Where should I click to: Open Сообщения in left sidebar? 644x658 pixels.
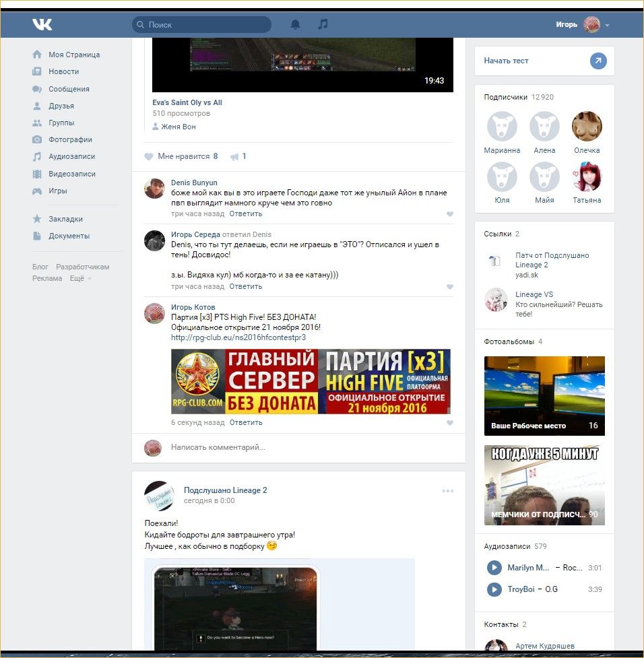click(x=69, y=89)
